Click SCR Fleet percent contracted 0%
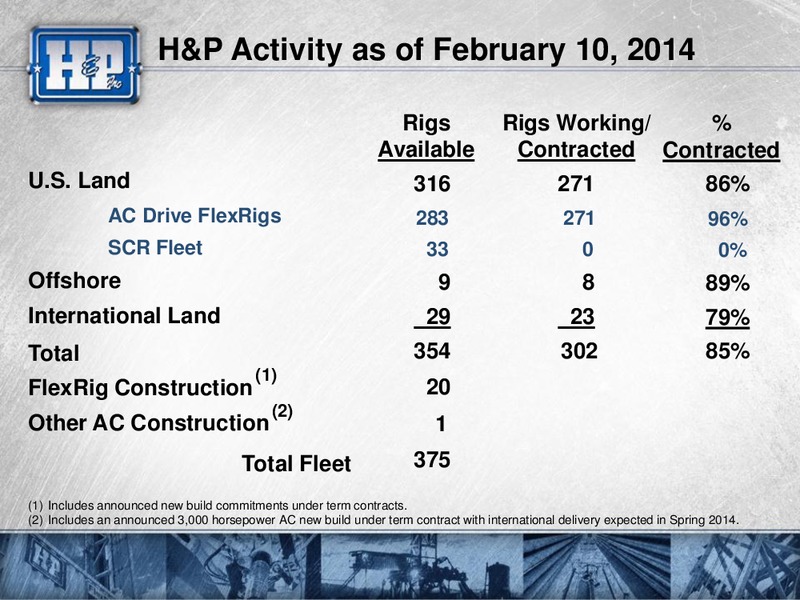Image resolution: width=800 pixels, height=600 pixels. point(733,250)
